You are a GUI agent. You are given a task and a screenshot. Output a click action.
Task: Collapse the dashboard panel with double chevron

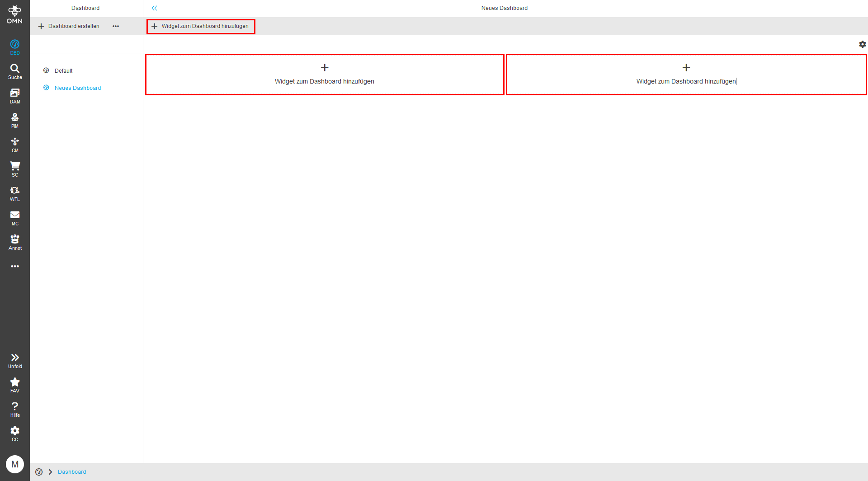tap(155, 8)
